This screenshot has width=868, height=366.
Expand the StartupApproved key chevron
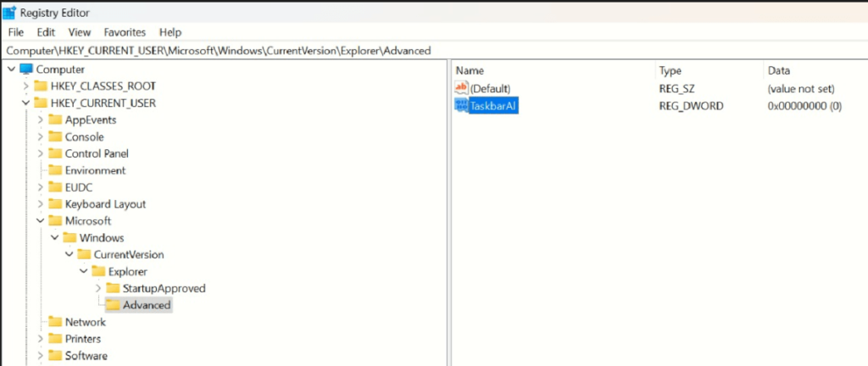pos(98,288)
